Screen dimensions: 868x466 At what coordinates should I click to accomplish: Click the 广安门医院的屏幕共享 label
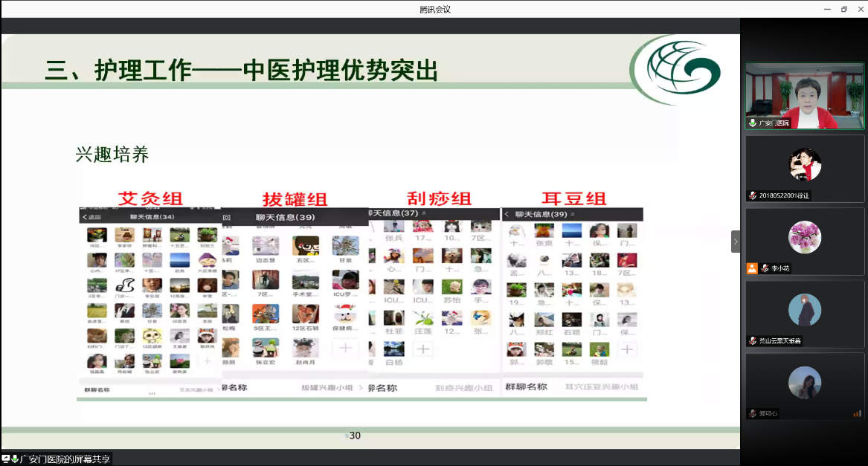(x=65, y=459)
